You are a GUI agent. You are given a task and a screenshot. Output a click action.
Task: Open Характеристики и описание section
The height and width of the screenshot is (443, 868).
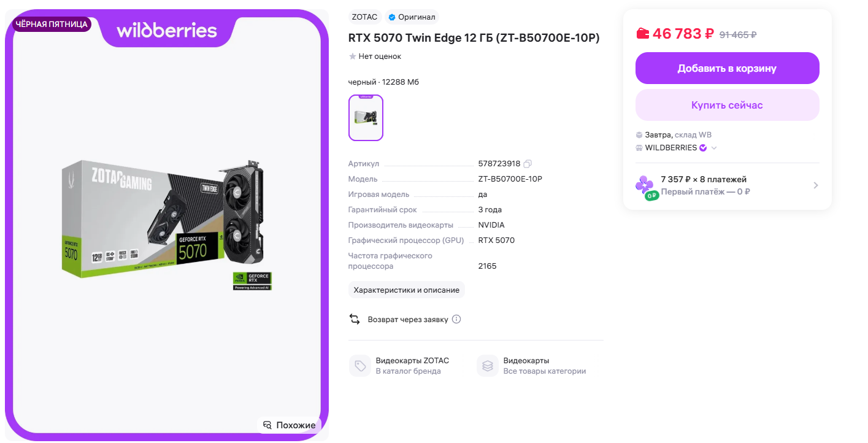[x=406, y=290]
